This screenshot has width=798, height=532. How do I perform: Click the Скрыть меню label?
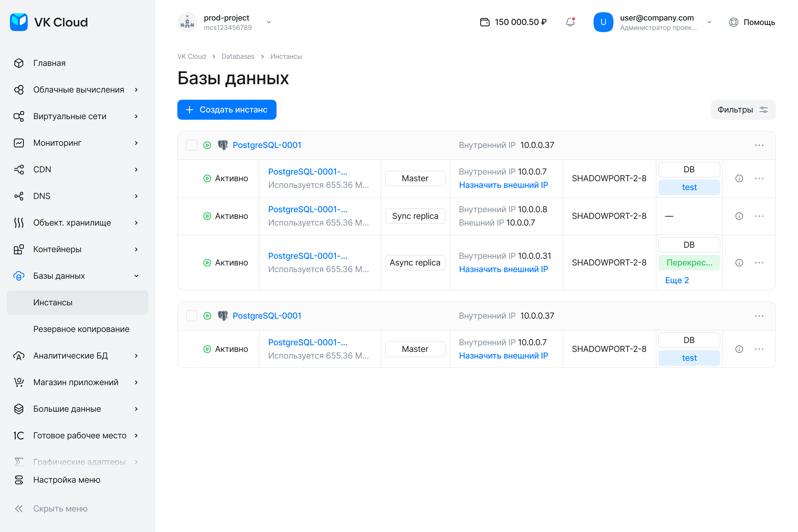tap(60, 509)
